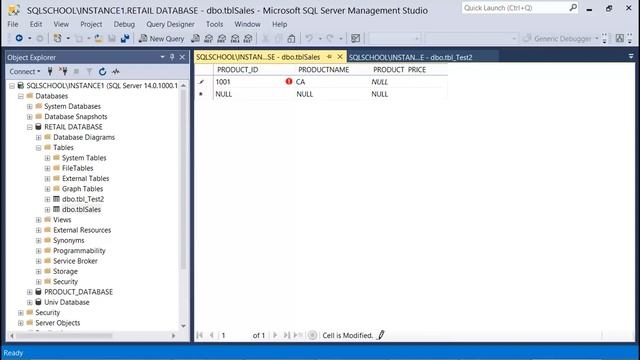Viewport: 640px width, 360px height.
Task: Click the Undo toolbar icon
Action: point(309,38)
